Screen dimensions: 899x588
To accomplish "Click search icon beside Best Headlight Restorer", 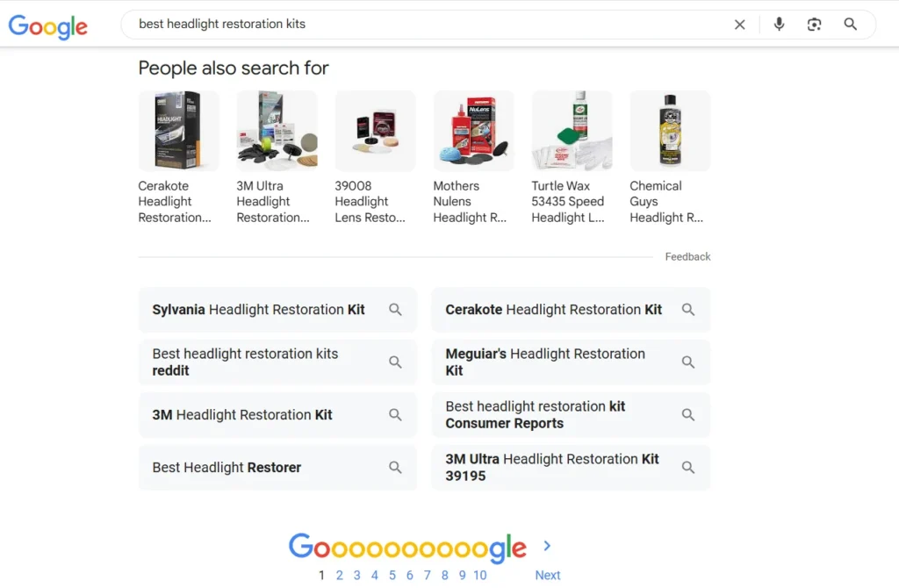I will pos(395,468).
